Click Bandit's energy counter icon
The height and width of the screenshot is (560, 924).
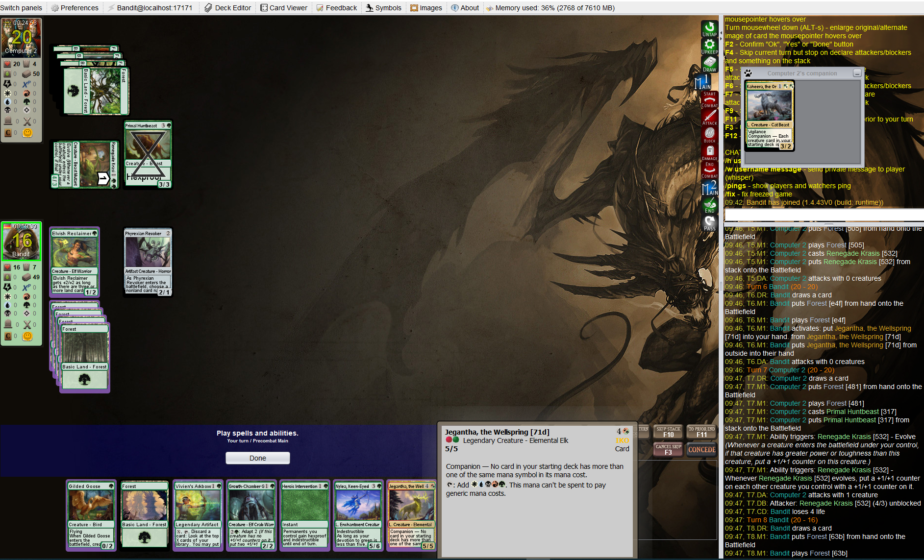[x=7, y=287]
